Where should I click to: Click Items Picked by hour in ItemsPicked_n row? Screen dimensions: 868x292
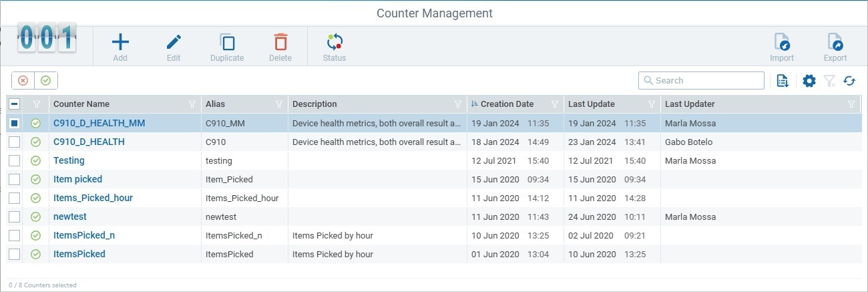coord(333,235)
